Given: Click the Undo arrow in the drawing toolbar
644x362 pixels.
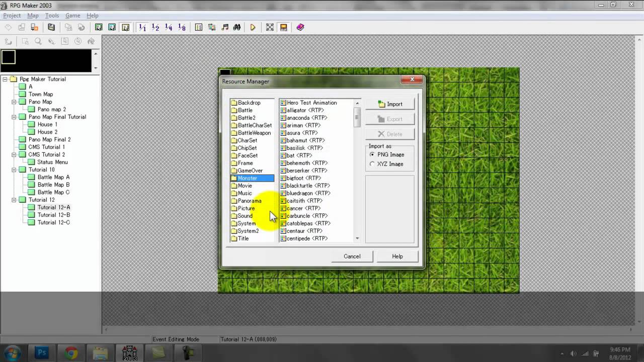Looking at the screenshot, I should pyautogui.click(x=9, y=42).
